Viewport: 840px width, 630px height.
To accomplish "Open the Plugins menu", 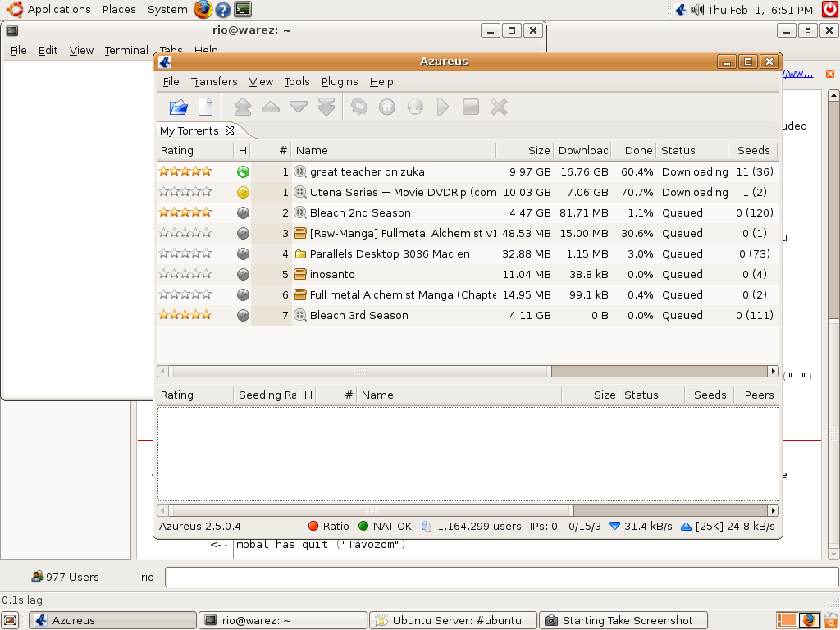I will pyautogui.click(x=340, y=81).
